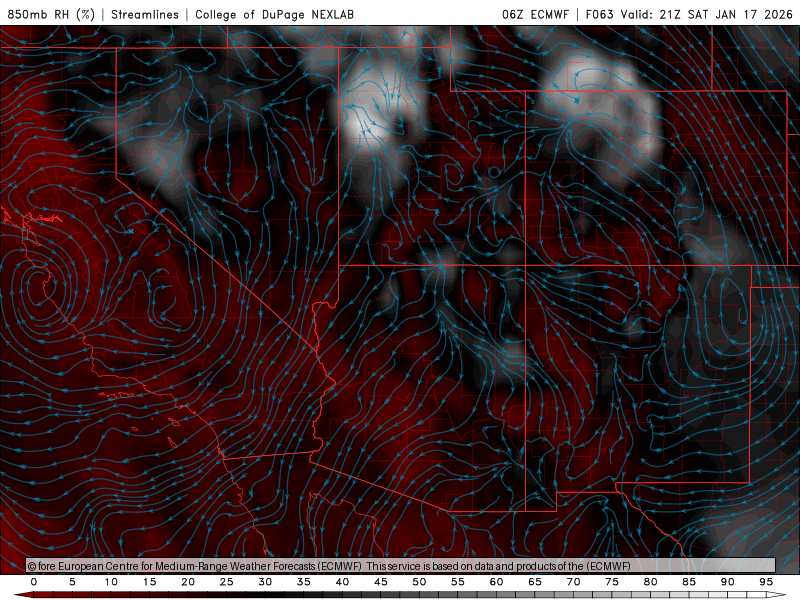
Task: Click the '85' label on the legend
Action: pos(689,582)
